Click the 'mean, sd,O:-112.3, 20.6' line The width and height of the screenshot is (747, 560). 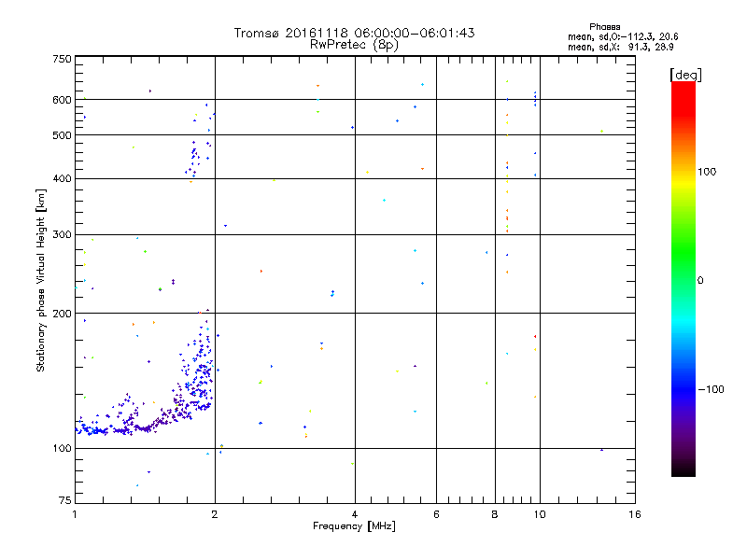point(623,36)
